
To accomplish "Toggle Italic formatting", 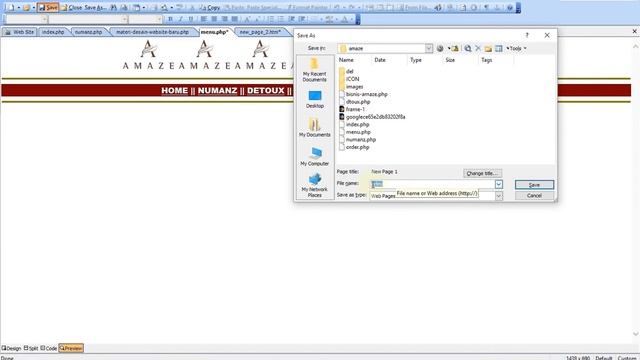I will pyautogui.click(x=180, y=19).
